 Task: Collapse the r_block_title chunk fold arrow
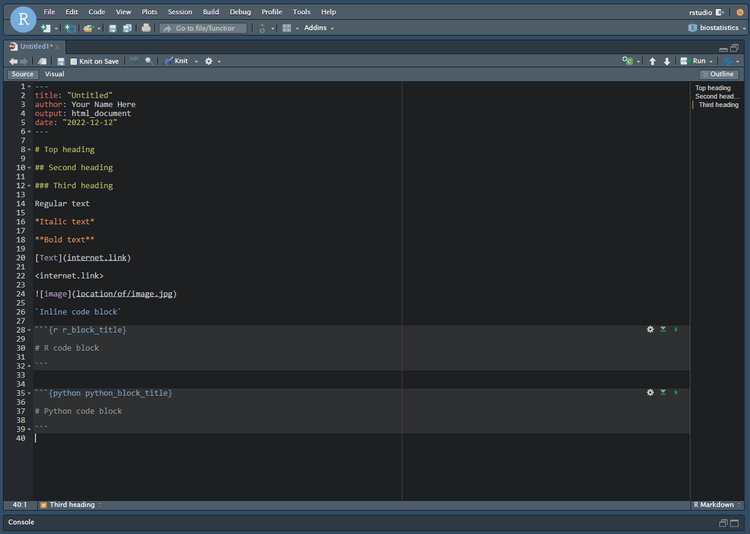pyautogui.click(x=29, y=330)
